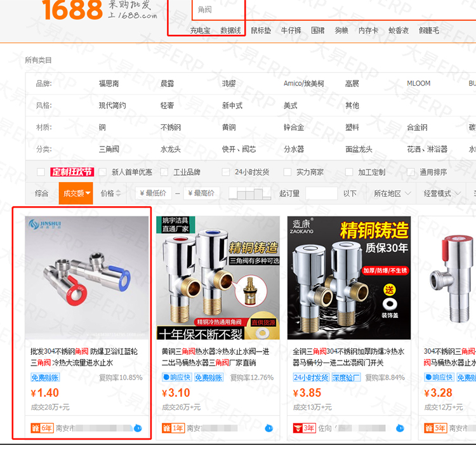This screenshot has height=476, width=476.
Task: Click the blue chat icon for the 1年 seller
Action: click(268, 428)
